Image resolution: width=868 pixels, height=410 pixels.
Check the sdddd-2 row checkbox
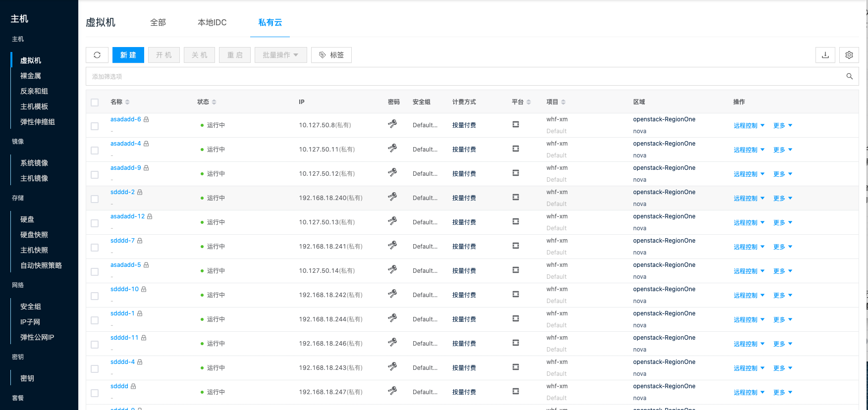(95, 199)
